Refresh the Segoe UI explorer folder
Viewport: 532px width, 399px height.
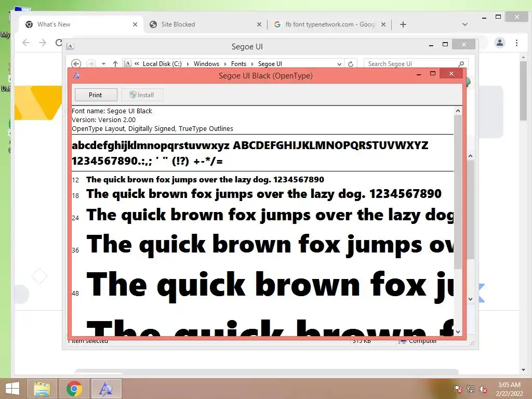click(x=351, y=64)
